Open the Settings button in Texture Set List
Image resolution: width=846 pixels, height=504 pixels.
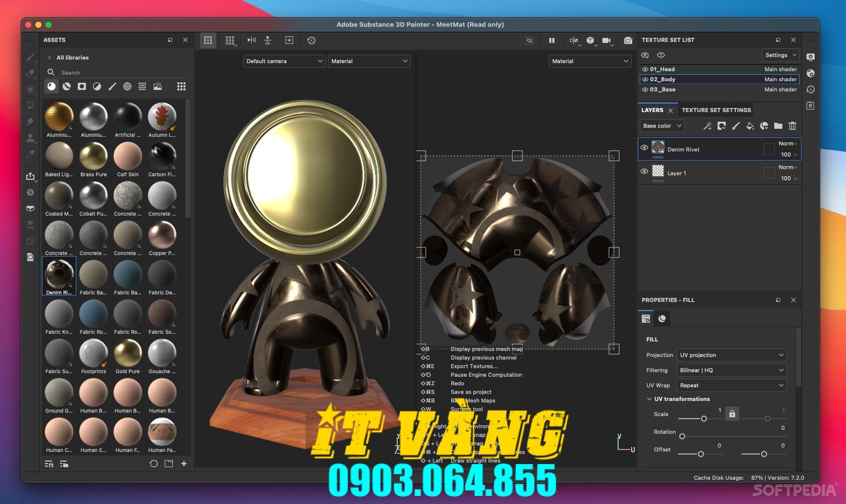click(x=780, y=55)
